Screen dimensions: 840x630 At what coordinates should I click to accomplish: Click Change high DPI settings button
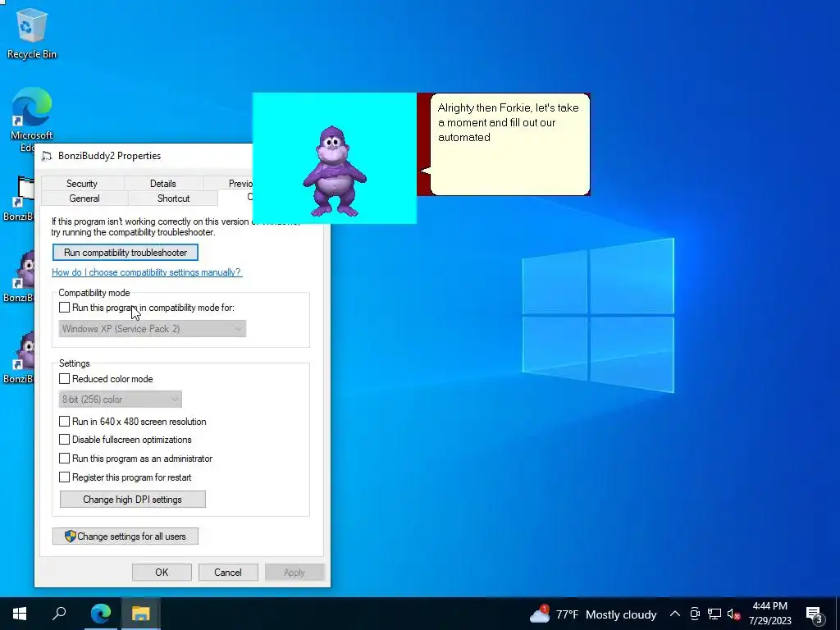pyautogui.click(x=132, y=500)
